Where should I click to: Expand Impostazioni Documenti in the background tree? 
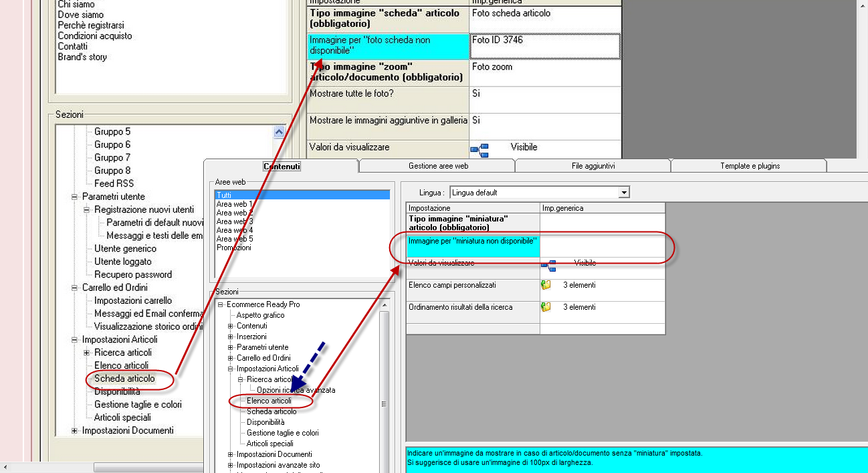pyautogui.click(x=75, y=431)
